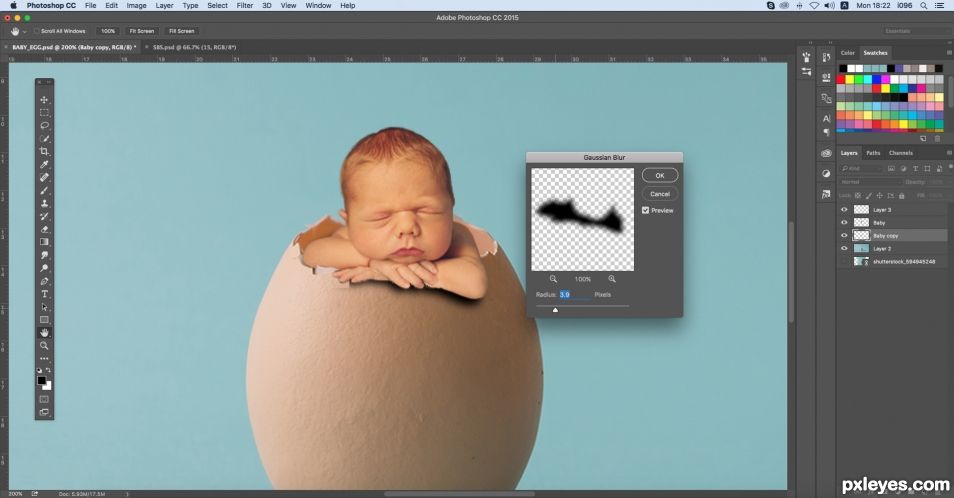Image resolution: width=954 pixels, height=498 pixels.
Task: Open the History panel icon
Action: tap(826, 57)
